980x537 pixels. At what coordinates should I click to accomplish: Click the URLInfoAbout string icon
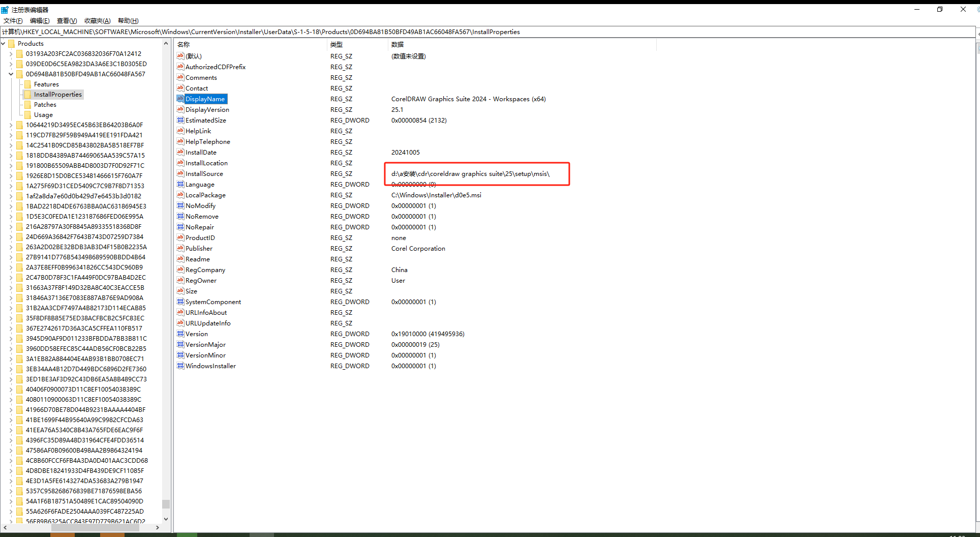[180, 312]
